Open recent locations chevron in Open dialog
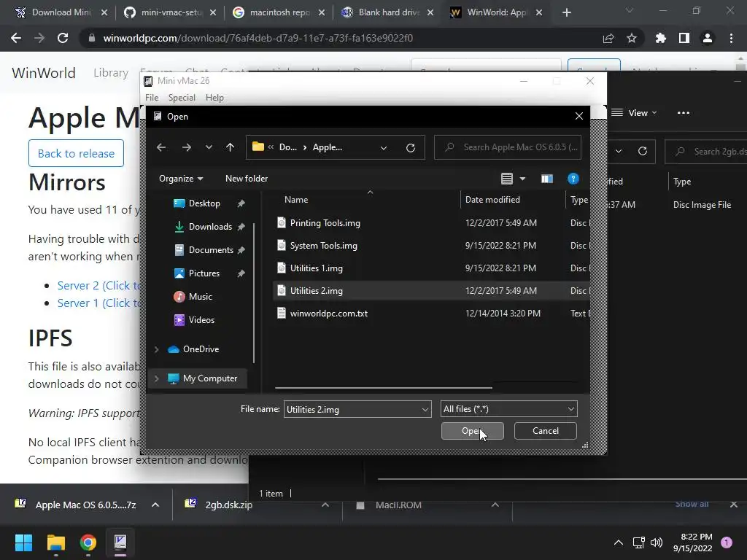The width and height of the screenshot is (747, 560). click(209, 147)
